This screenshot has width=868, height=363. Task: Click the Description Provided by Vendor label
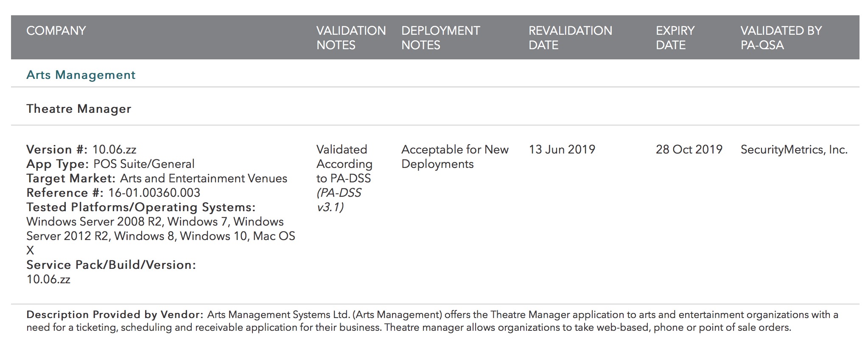(115, 315)
